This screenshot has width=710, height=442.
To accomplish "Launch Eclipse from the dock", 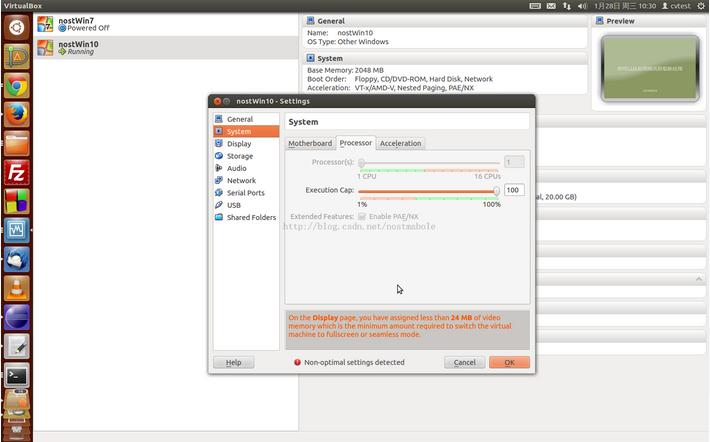I will tap(17, 317).
